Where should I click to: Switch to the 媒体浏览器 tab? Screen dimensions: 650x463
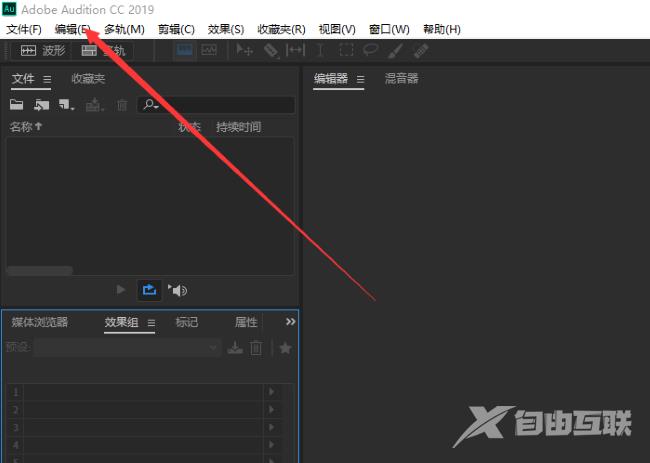click(x=39, y=322)
